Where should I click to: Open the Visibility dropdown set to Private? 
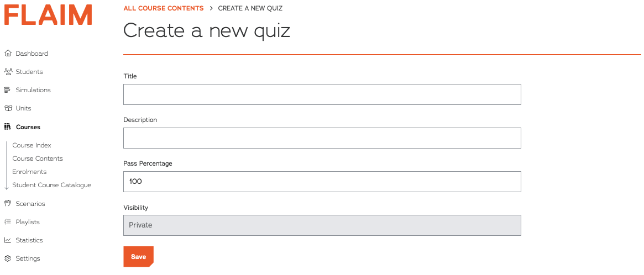click(x=322, y=225)
